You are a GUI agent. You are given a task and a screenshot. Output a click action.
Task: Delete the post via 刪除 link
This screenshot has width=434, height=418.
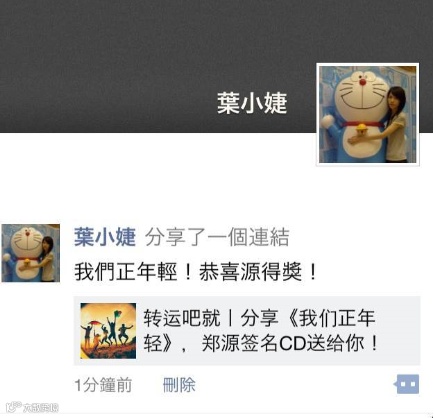179,385
